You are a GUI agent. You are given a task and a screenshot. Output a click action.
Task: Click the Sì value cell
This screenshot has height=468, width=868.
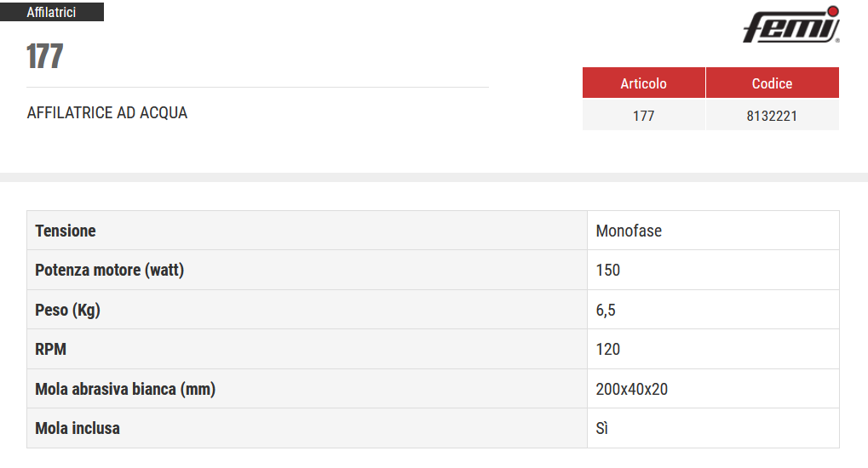click(x=713, y=428)
